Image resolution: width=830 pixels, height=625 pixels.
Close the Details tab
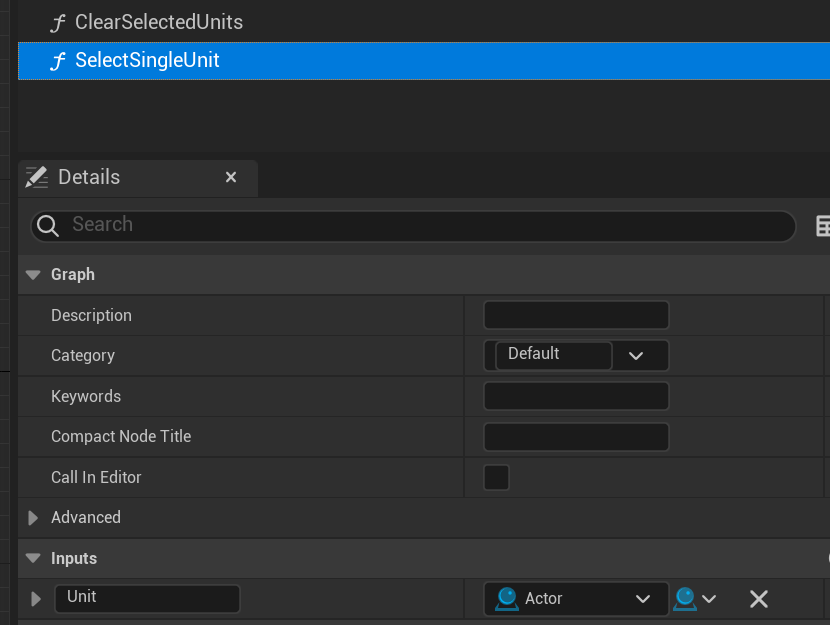point(231,177)
